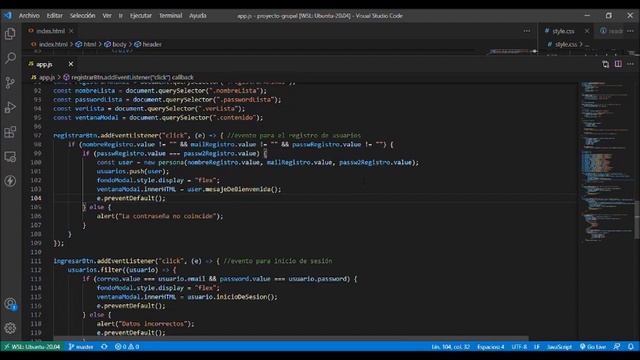Close the style.css tab
The height and width of the screenshot is (360, 640).
point(587,31)
